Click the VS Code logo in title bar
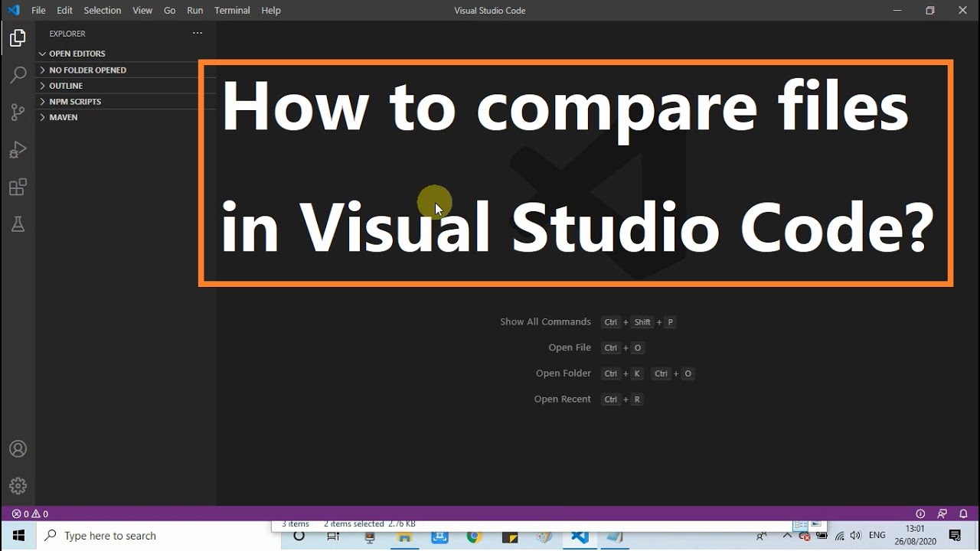This screenshot has width=980, height=551. click(13, 10)
